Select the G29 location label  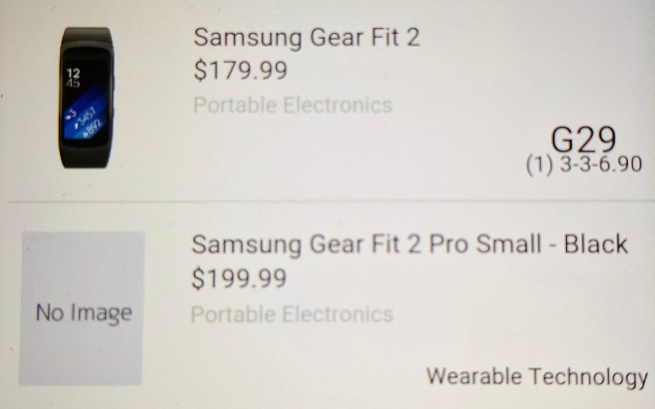(x=583, y=139)
